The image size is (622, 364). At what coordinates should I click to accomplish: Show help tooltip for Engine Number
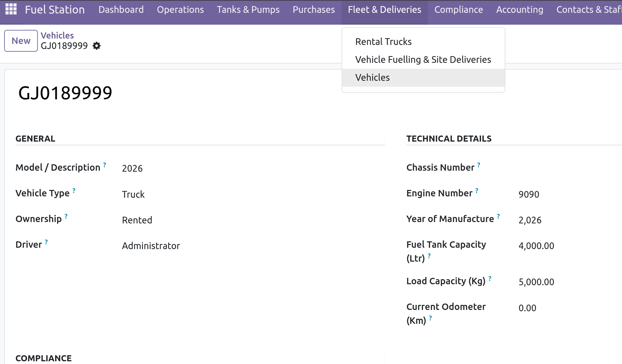[x=477, y=191]
